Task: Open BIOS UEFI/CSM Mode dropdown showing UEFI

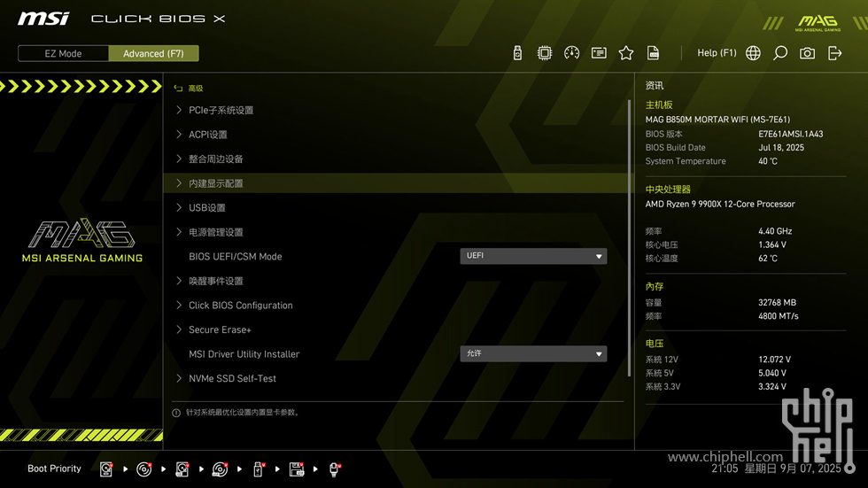Action: 533,256
